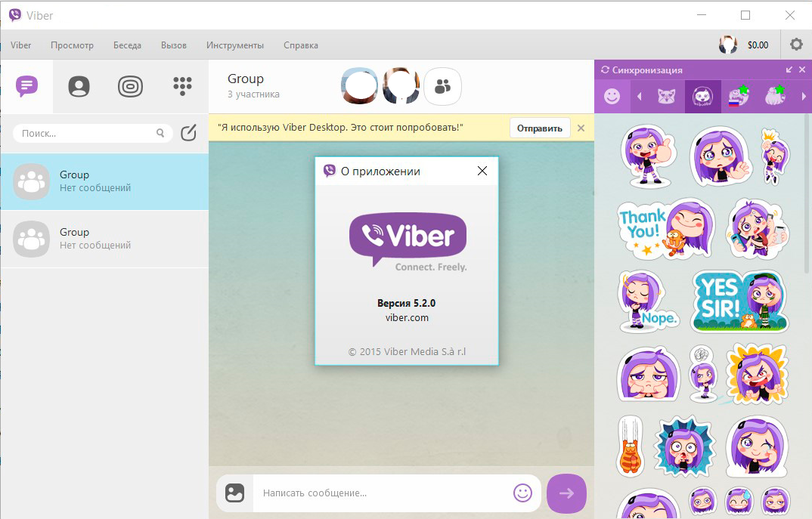Switch to the chats tab icon

(27, 86)
